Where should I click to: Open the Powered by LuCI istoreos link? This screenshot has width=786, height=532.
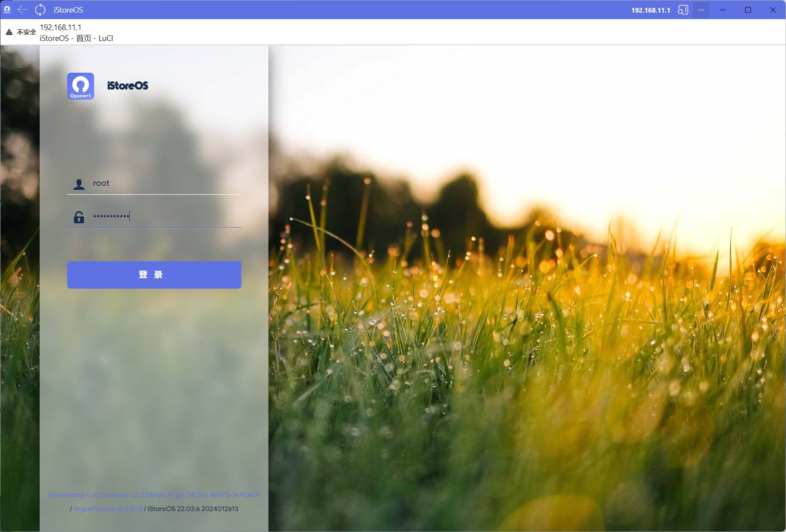pyautogui.click(x=154, y=495)
